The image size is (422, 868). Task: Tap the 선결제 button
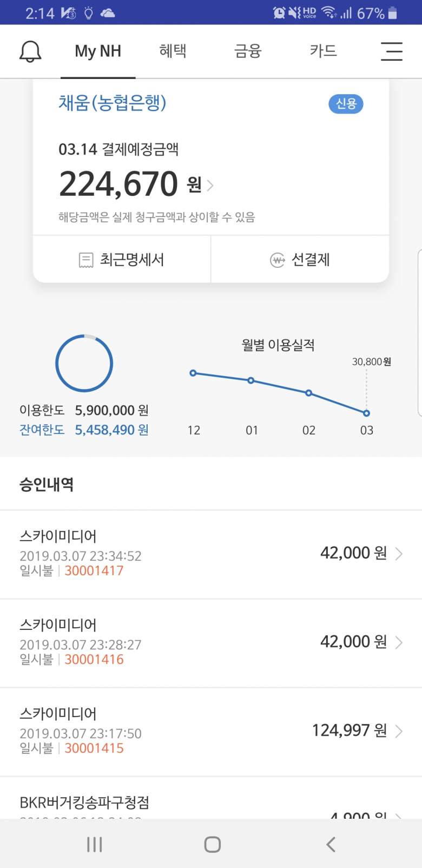[300, 260]
